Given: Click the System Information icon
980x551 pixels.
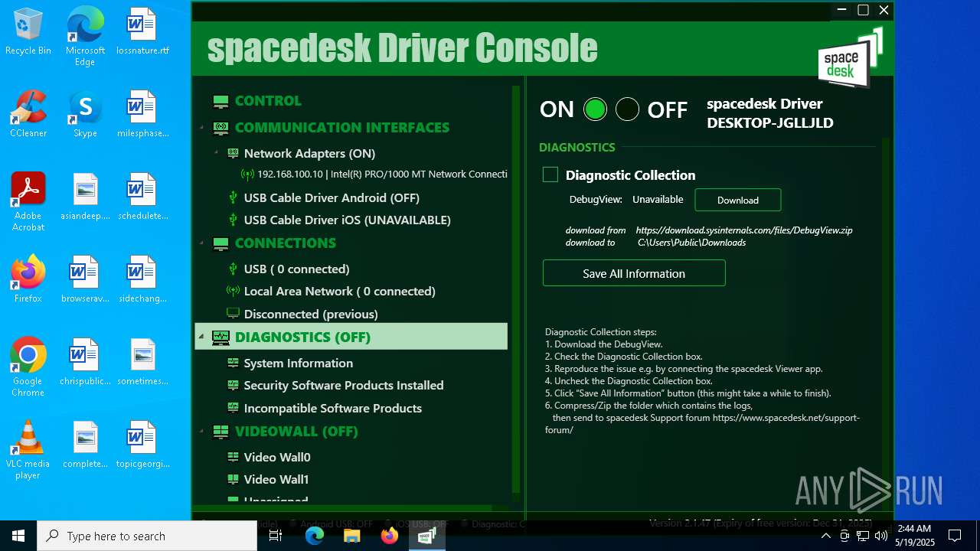Looking at the screenshot, I should tap(233, 362).
